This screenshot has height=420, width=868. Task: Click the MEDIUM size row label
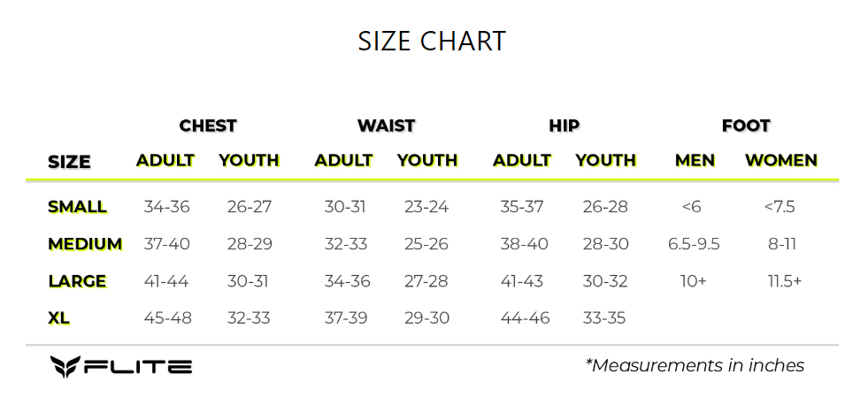tap(85, 244)
